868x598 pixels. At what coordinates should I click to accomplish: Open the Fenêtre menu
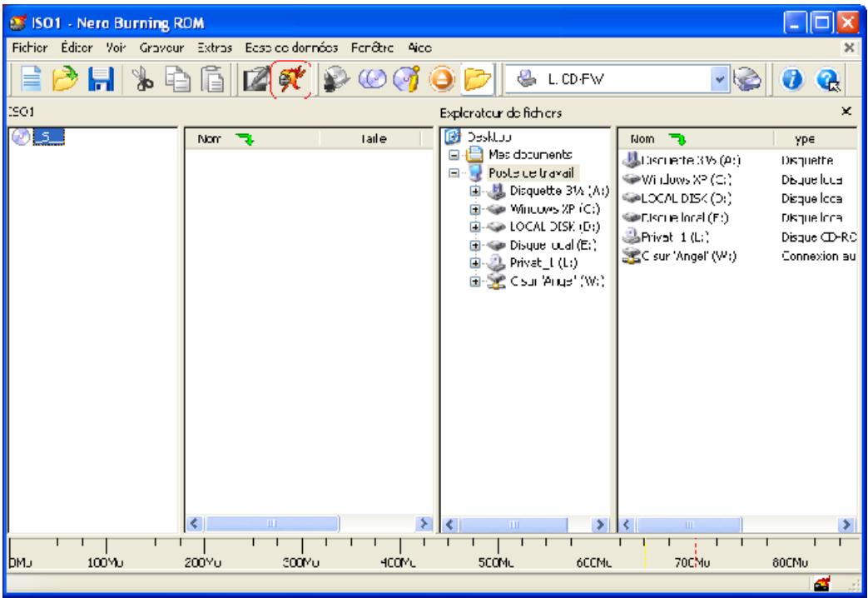(373, 48)
